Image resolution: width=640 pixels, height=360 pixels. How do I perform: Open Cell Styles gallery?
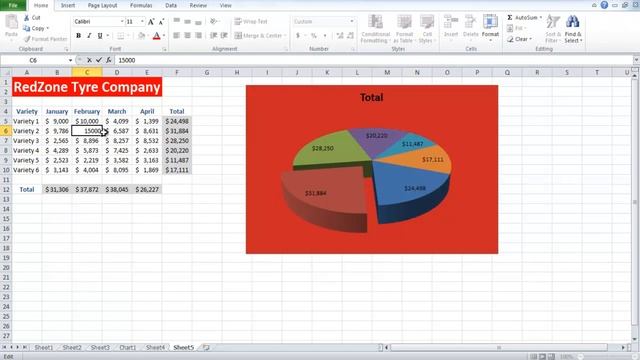tap(427, 29)
